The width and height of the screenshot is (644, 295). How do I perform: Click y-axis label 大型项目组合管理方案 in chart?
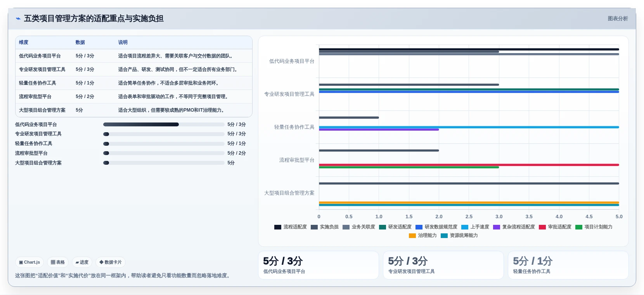coord(289,193)
